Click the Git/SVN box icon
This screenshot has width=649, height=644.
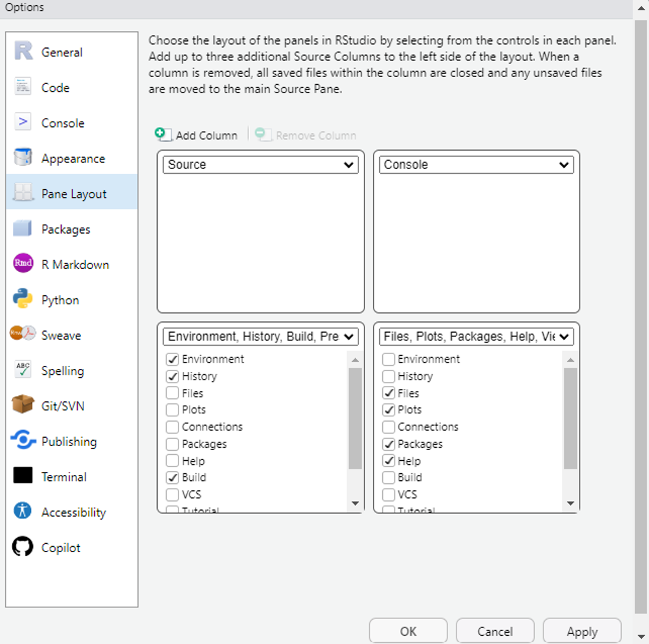click(23, 404)
